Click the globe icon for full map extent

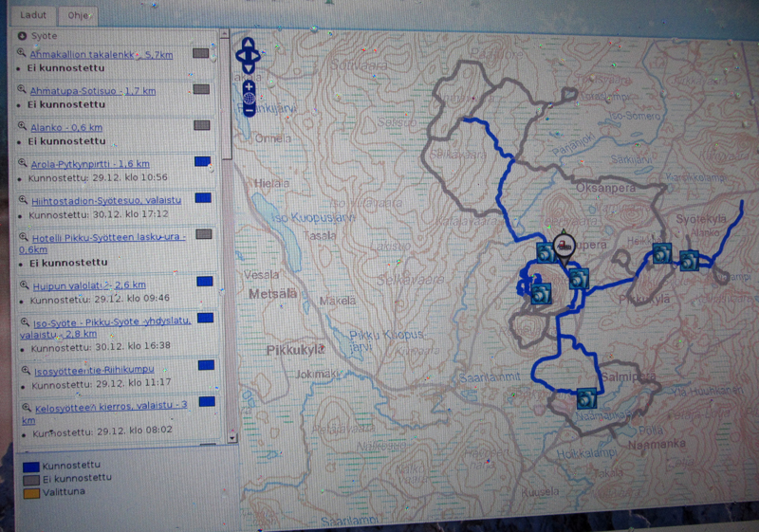click(x=249, y=99)
